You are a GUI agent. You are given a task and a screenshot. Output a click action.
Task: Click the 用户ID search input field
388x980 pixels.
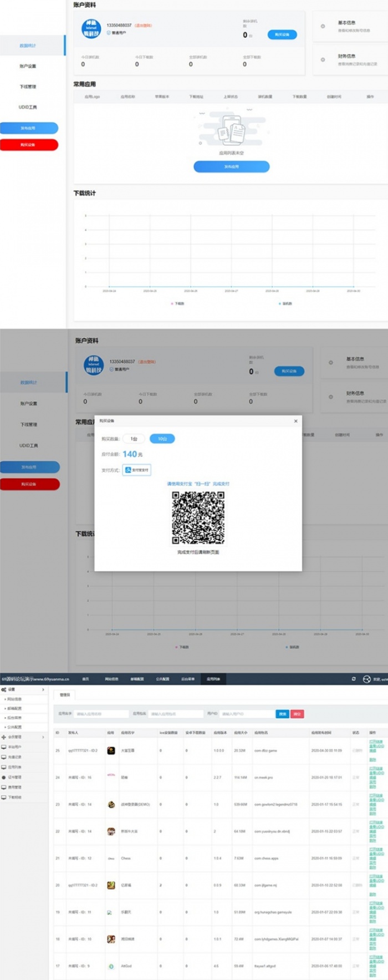coord(247,714)
